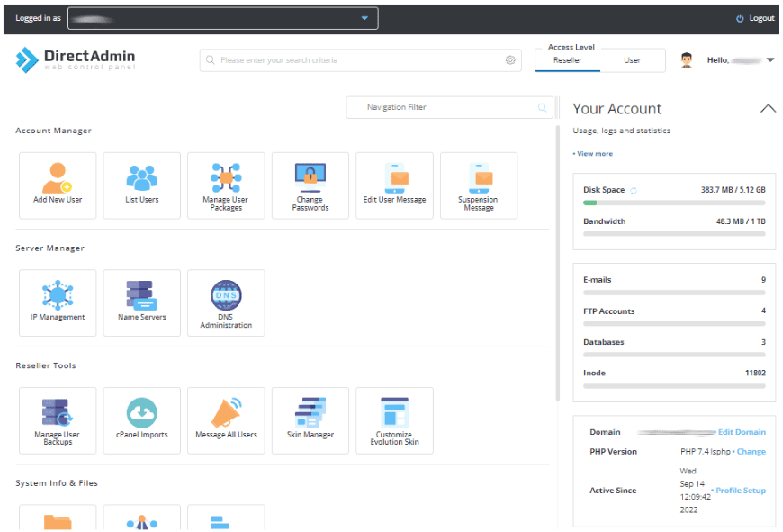Click the Bandwidth usage bar

coord(674,234)
